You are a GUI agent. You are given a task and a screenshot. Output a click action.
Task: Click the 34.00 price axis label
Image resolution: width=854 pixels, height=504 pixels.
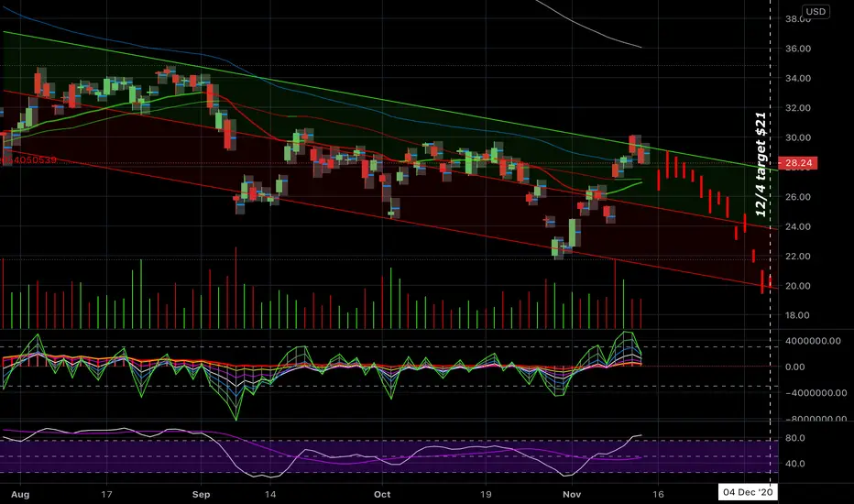pos(798,78)
